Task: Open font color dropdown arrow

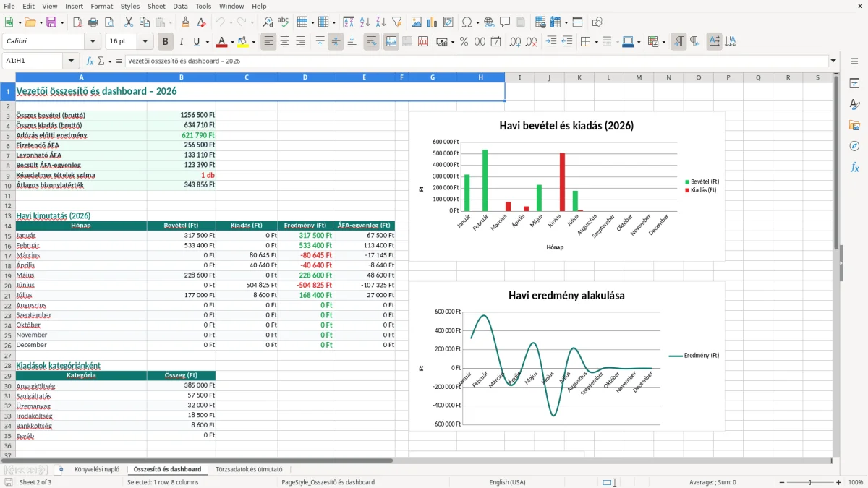Action: tap(231, 42)
